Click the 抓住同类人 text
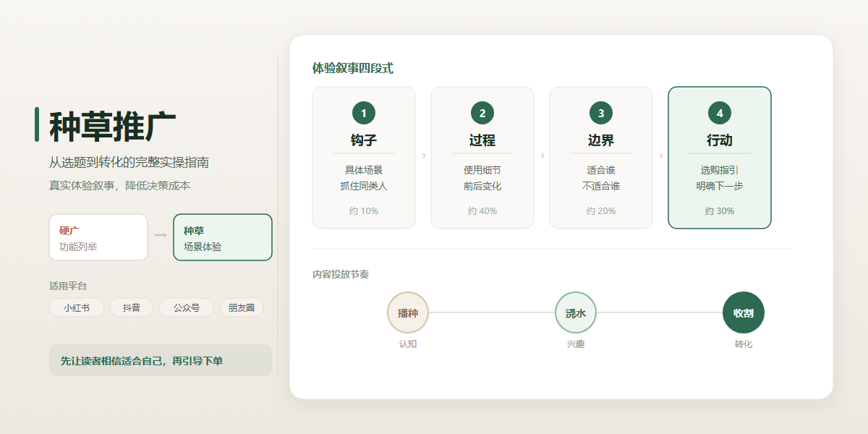 pos(364,186)
